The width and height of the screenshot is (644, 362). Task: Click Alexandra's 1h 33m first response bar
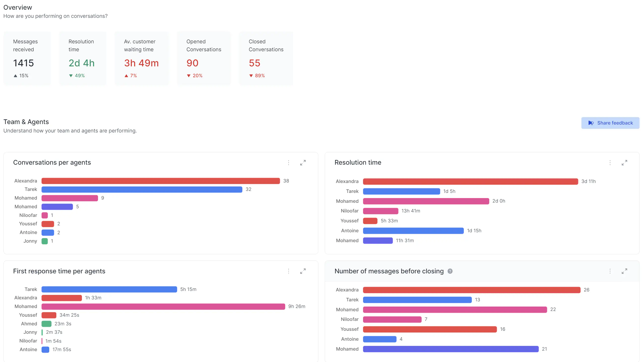(62, 298)
